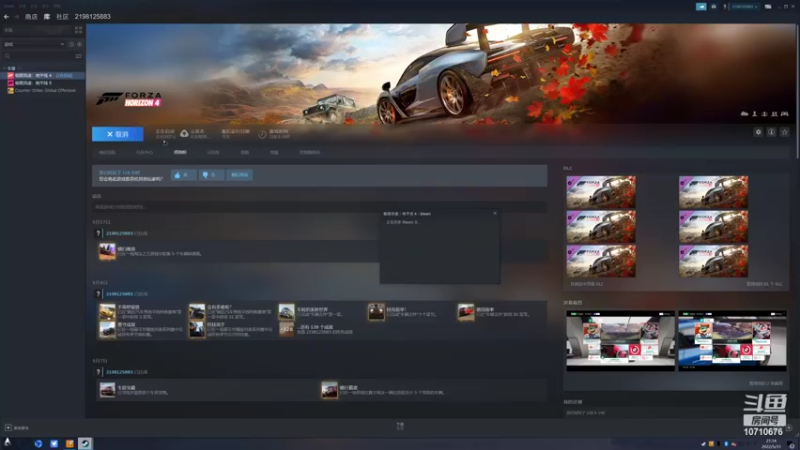Click the blue circular browser icon in taskbar
This screenshot has height=450, width=800.
[38, 443]
